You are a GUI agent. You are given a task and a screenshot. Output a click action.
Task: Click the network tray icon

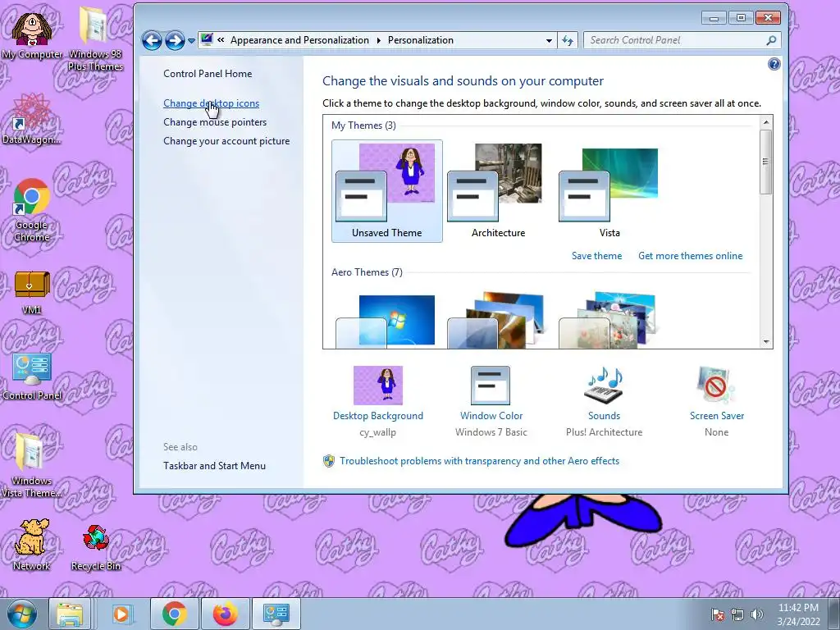pyautogui.click(x=737, y=614)
